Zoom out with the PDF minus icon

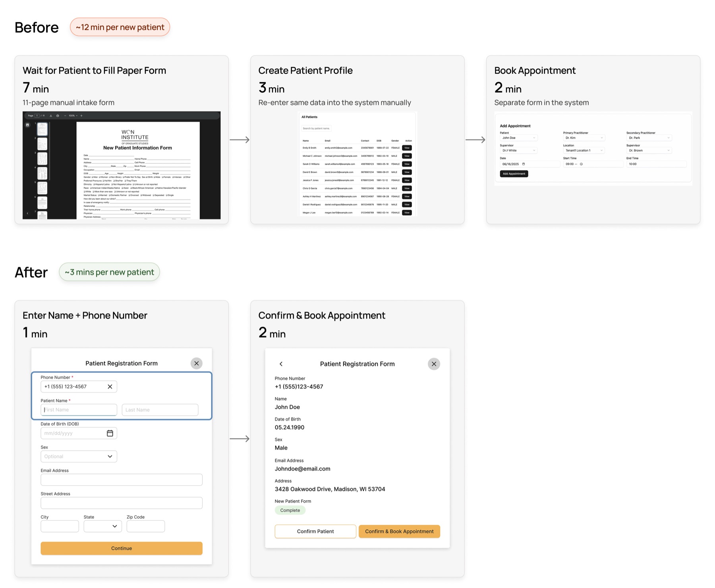(x=65, y=116)
